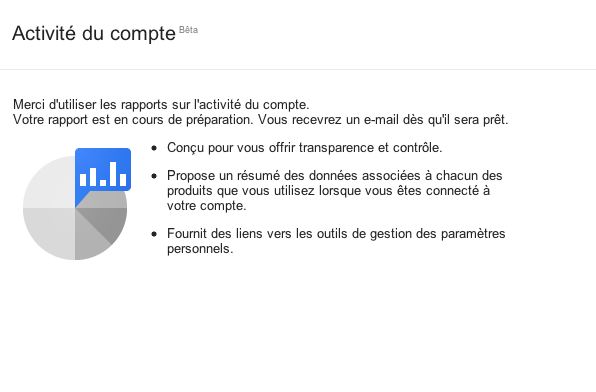Click the horizontal divider line below the heading

pyautogui.click(x=298, y=70)
